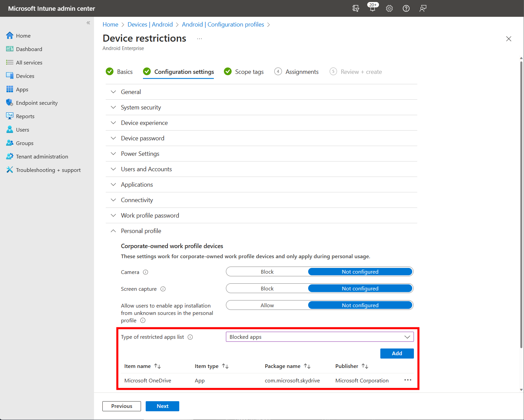Set Camera to Block
Viewport: 524px width, 420px height.
click(267, 272)
